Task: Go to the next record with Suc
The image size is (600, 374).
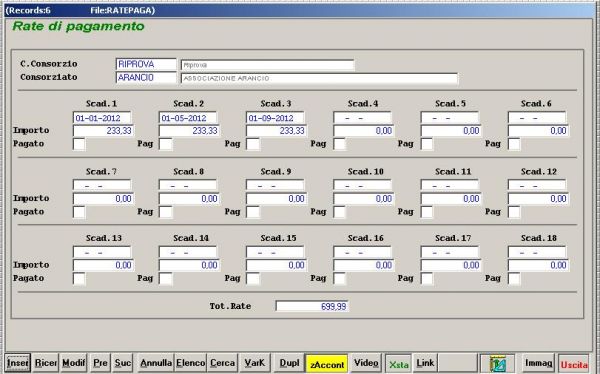Action: point(122,363)
